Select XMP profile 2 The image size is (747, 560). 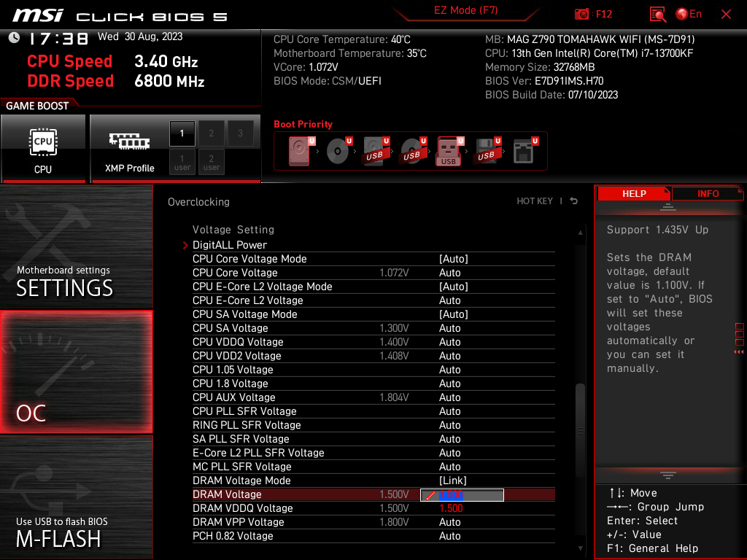211,133
